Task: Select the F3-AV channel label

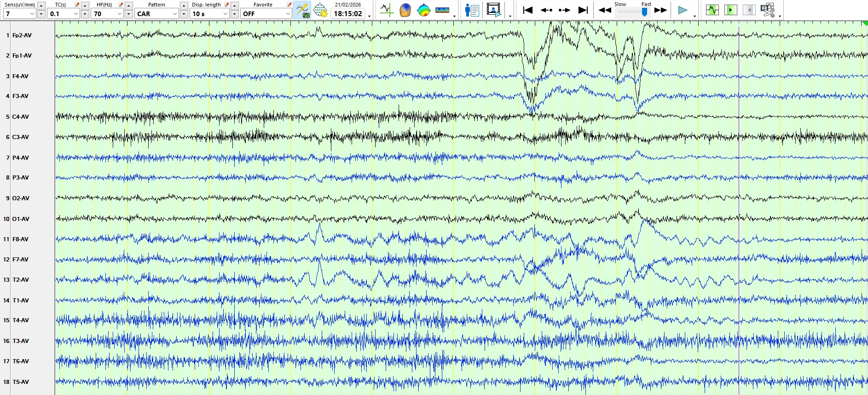Action: click(20, 96)
